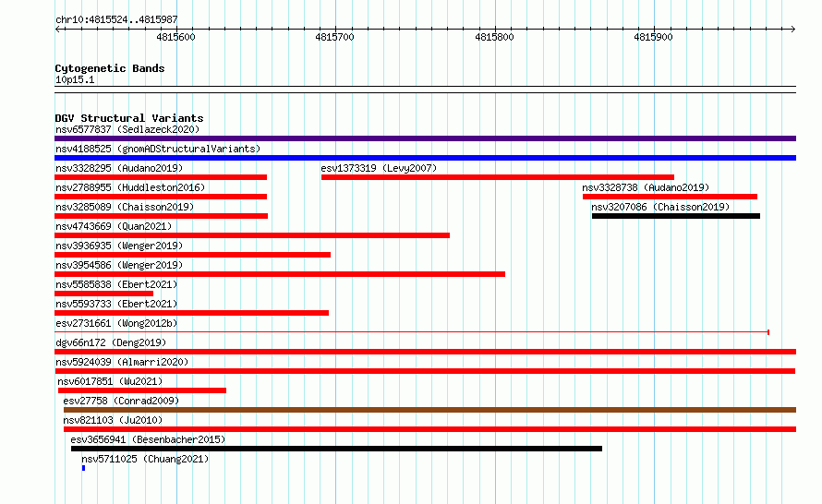Click the blue nsv4188525 variant bar

(425, 158)
